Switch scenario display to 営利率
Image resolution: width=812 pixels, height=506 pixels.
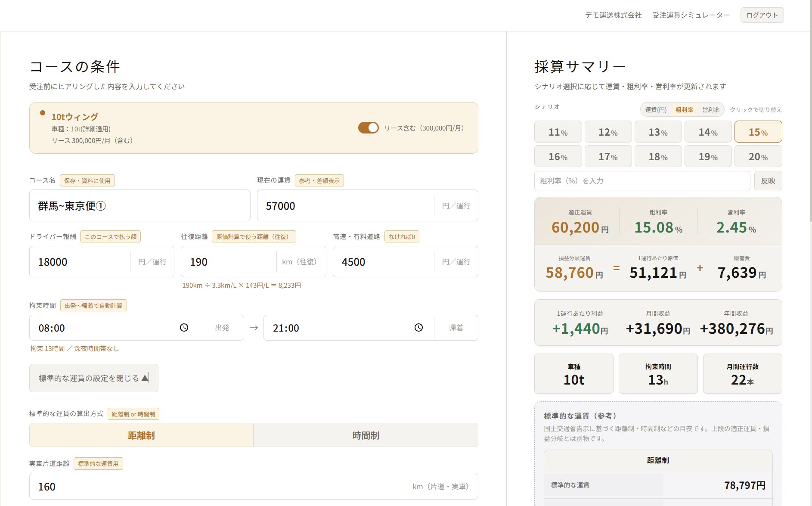[x=711, y=110]
